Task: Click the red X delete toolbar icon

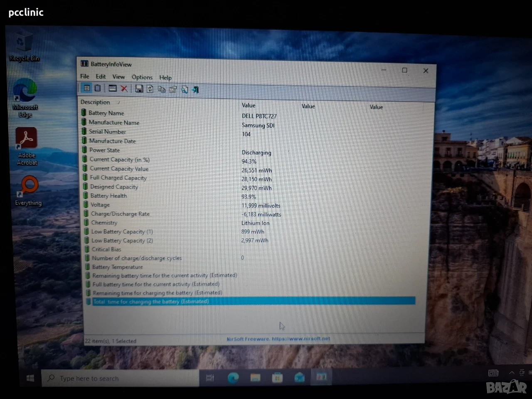Action: click(124, 89)
